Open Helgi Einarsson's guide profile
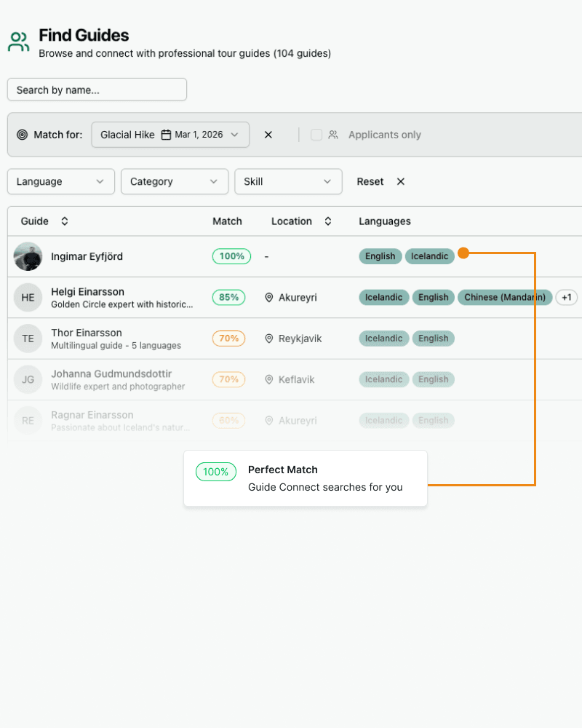 tap(87, 292)
